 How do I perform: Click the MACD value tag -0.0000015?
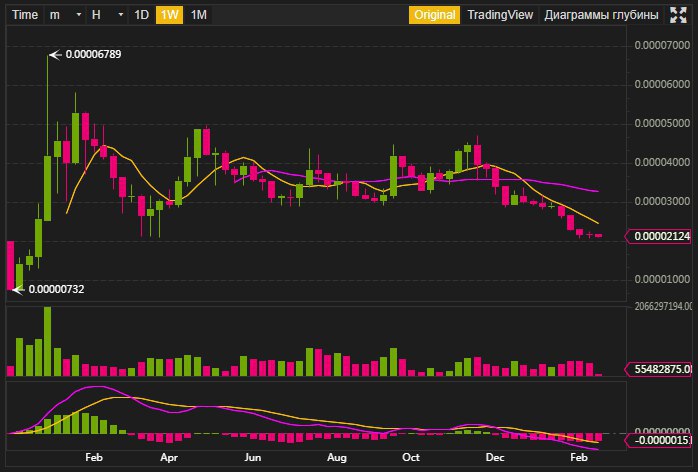point(659,441)
